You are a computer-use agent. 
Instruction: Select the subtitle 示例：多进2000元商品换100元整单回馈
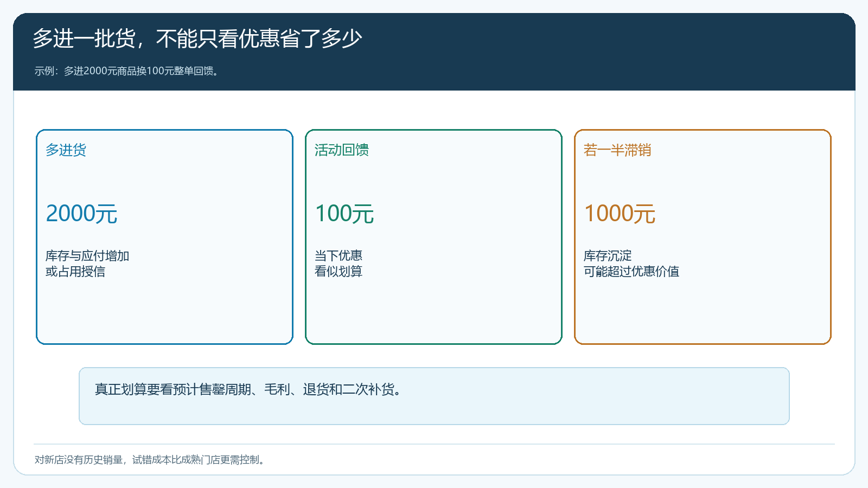coord(128,71)
